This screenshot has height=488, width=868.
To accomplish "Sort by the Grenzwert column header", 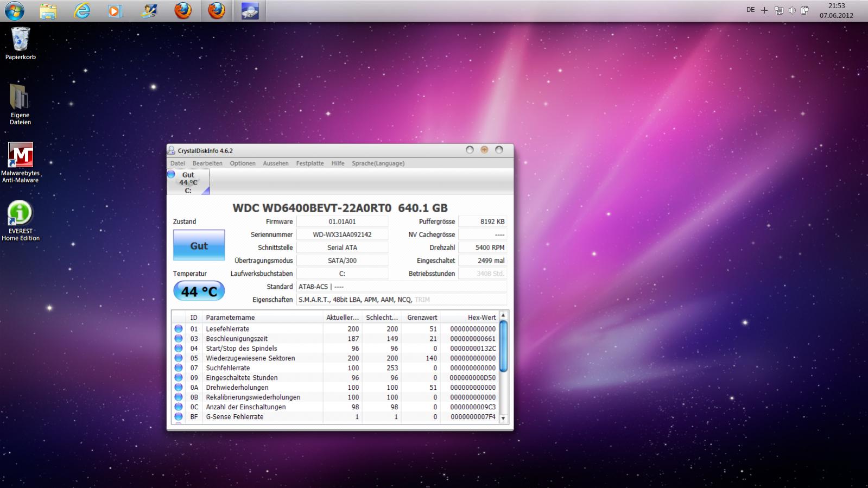I will click(x=421, y=318).
